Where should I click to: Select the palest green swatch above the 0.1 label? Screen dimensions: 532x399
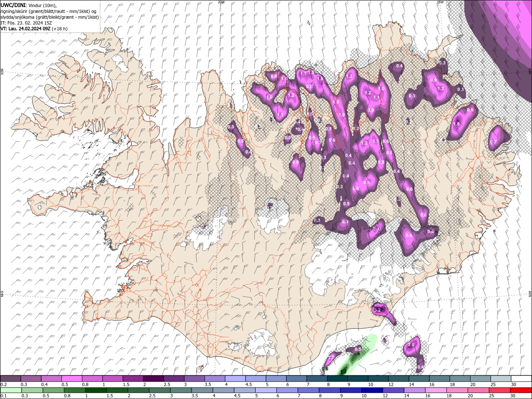(10, 390)
